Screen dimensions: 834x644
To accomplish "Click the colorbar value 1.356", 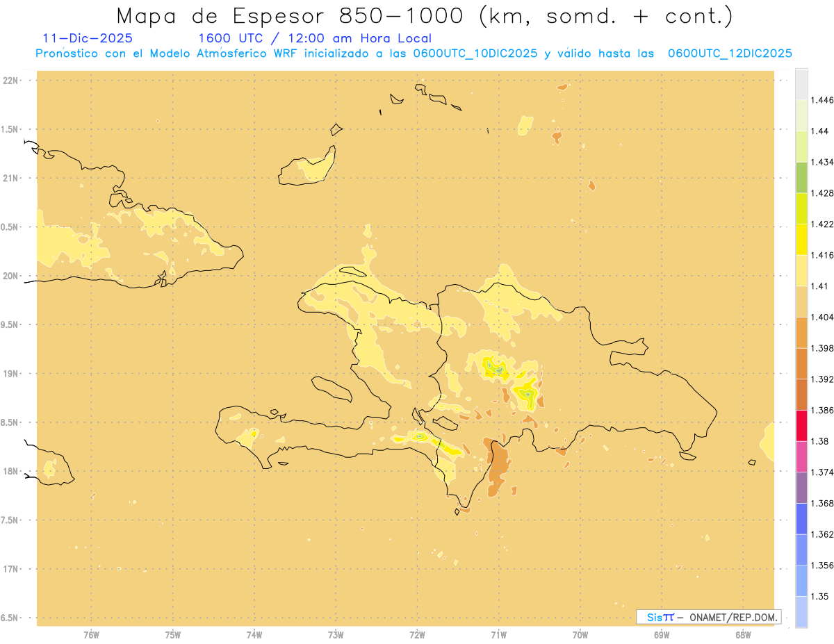I will pyautogui.click(x=823, y=565).
